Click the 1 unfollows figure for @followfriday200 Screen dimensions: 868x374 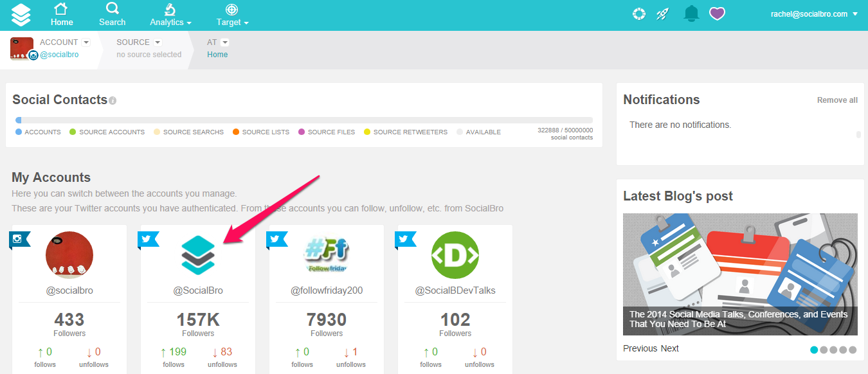[x=351, y=352]
